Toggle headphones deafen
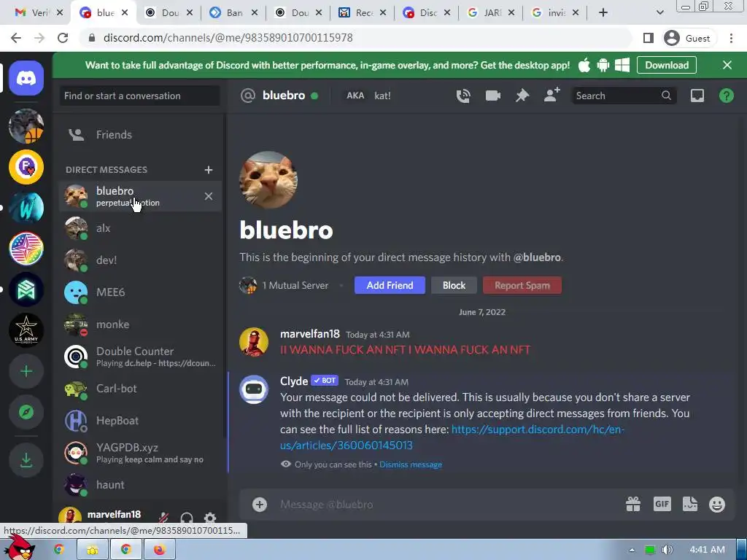The height and width of the screenshot is (560, 747). coord(187,518)
